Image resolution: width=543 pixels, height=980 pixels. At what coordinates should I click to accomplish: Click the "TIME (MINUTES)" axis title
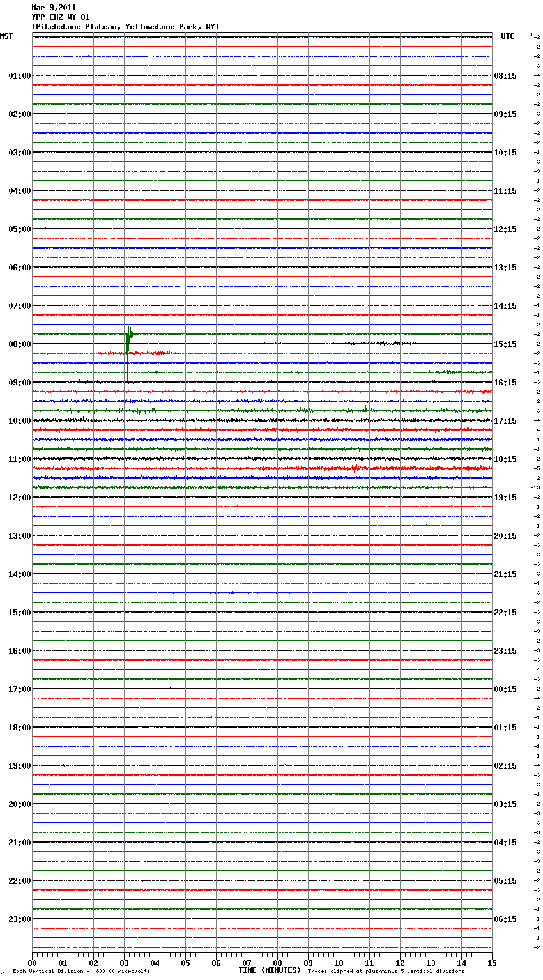(270, 970)
